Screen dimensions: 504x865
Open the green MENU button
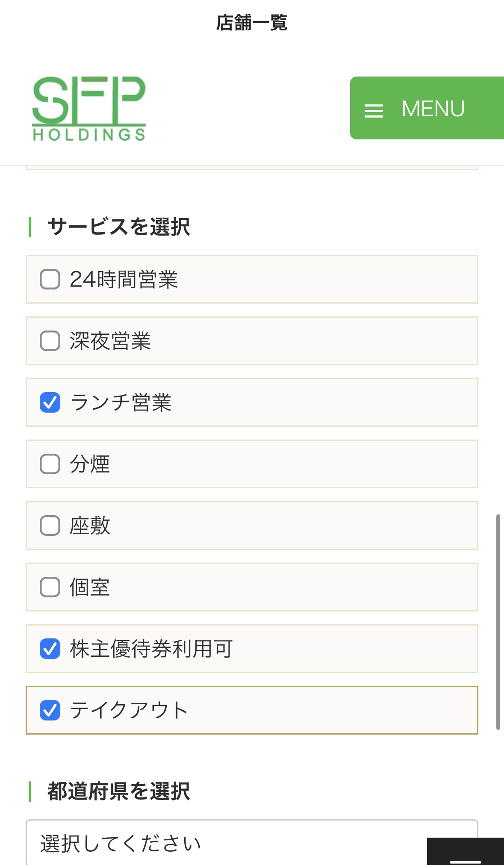427,108
